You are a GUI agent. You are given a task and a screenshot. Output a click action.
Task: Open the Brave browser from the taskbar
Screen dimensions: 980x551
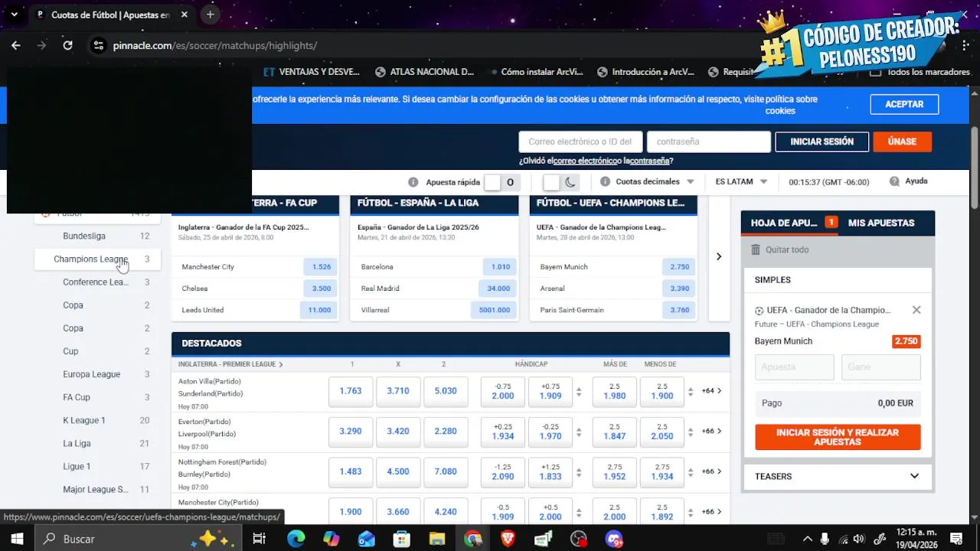click(508, 539)
